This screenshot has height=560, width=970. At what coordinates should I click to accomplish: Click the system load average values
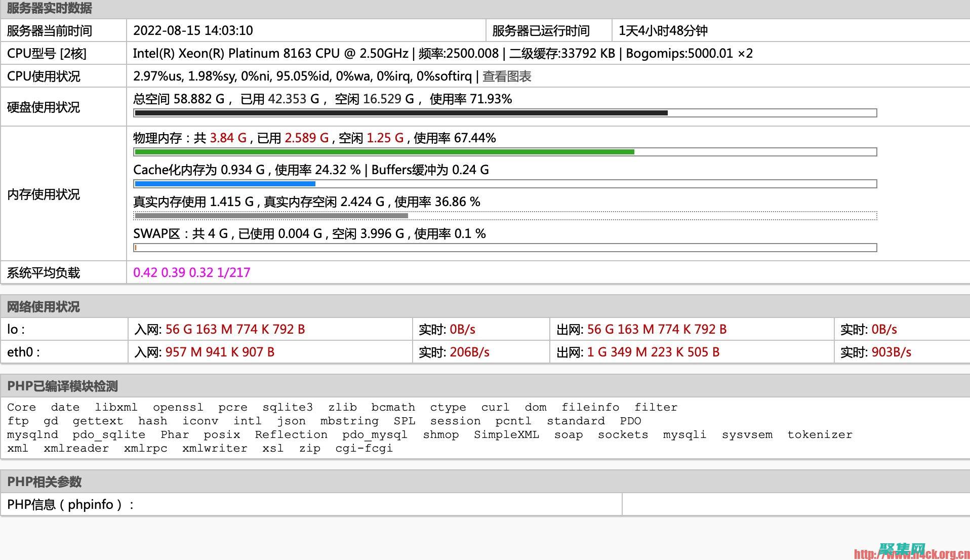click(x=191, y=272)
